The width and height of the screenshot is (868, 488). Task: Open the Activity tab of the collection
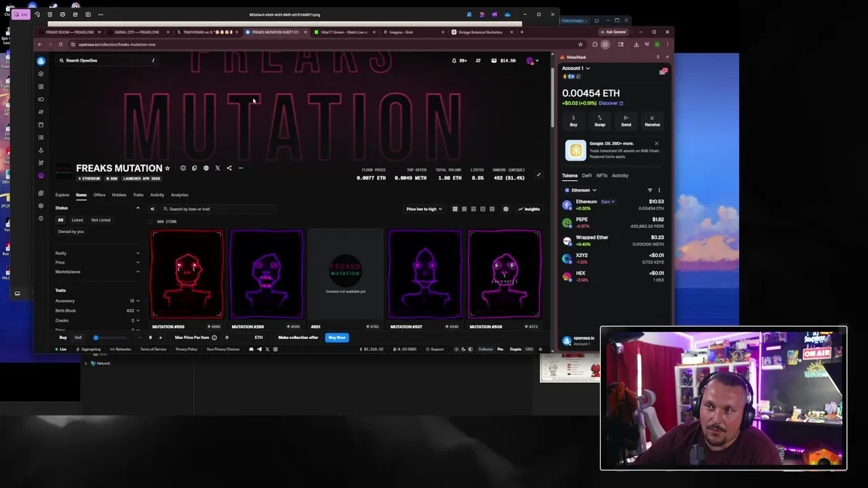157,195
